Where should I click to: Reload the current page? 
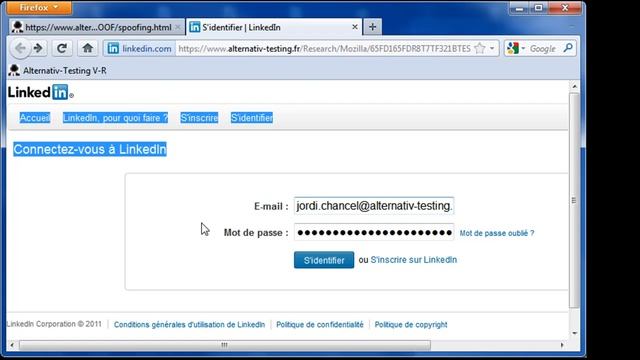pyautogui.click(x=62, y=49)
